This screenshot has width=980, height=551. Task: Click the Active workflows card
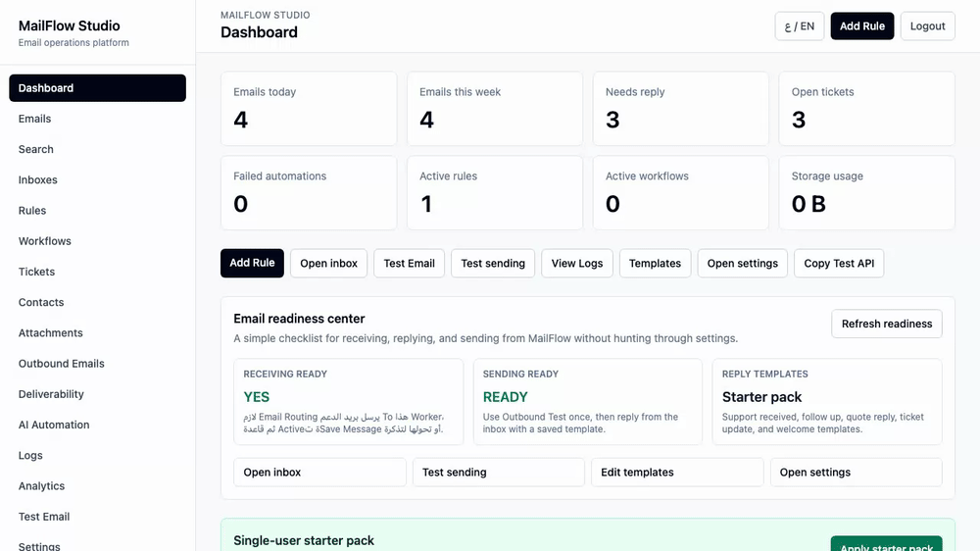681,192
